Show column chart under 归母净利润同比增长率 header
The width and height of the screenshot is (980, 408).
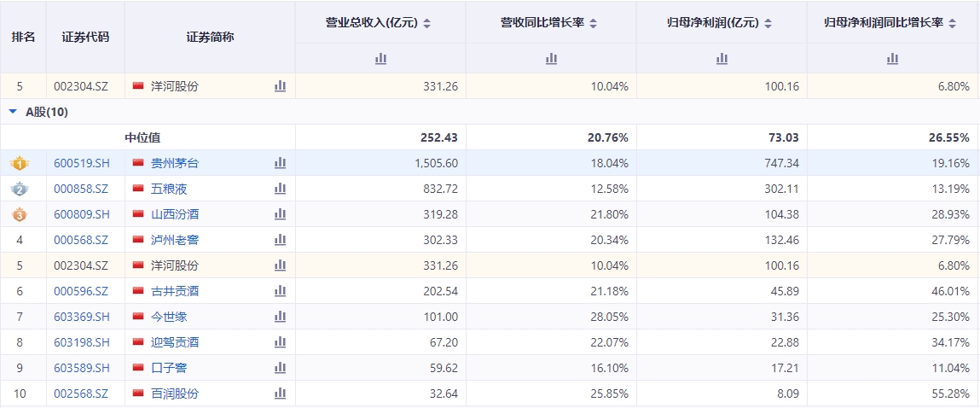[892, 58]
